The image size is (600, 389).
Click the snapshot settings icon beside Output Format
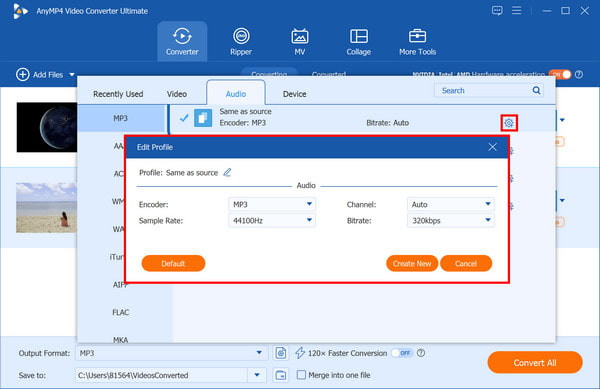click(x=280, y=353)
